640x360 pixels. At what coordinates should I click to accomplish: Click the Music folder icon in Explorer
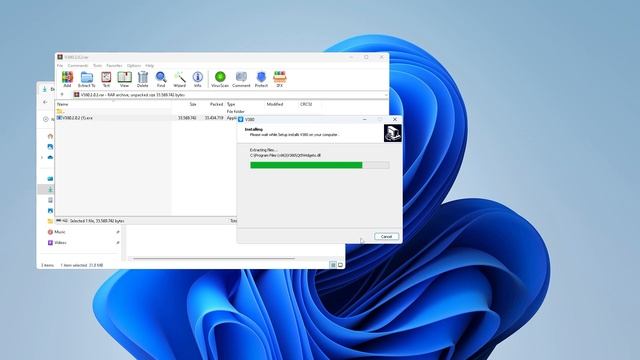pos(50,232)
